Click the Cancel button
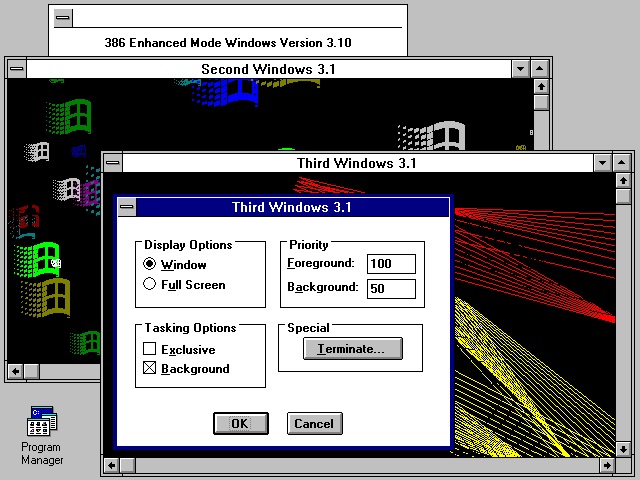The width and height of the screenshot is (640, 480). click(314, 423)
